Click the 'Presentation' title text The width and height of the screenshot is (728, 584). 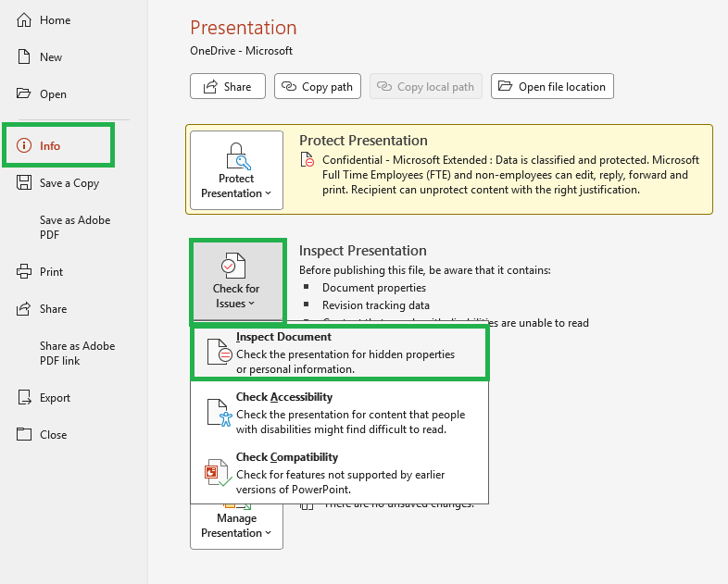coord(244,28)
